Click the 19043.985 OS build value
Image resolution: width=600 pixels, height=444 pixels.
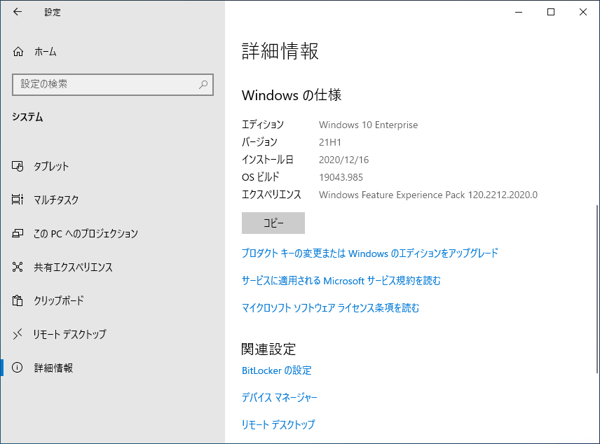coord(341,177)
